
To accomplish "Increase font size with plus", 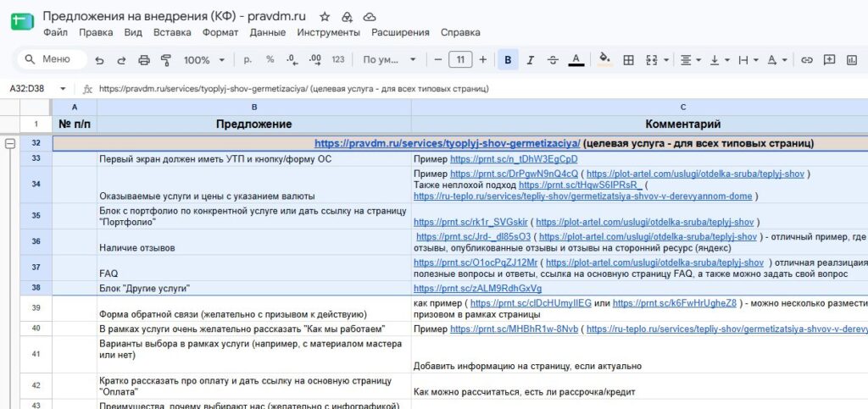I will pyautogui.click(x=482, y=59).
